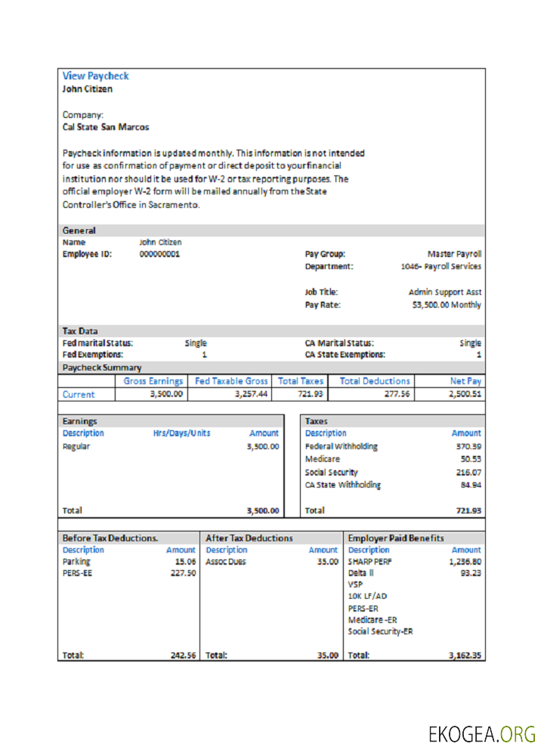Click the SHARP PERF benefit entry
544x756 pixels.
(x=370, y=562)
